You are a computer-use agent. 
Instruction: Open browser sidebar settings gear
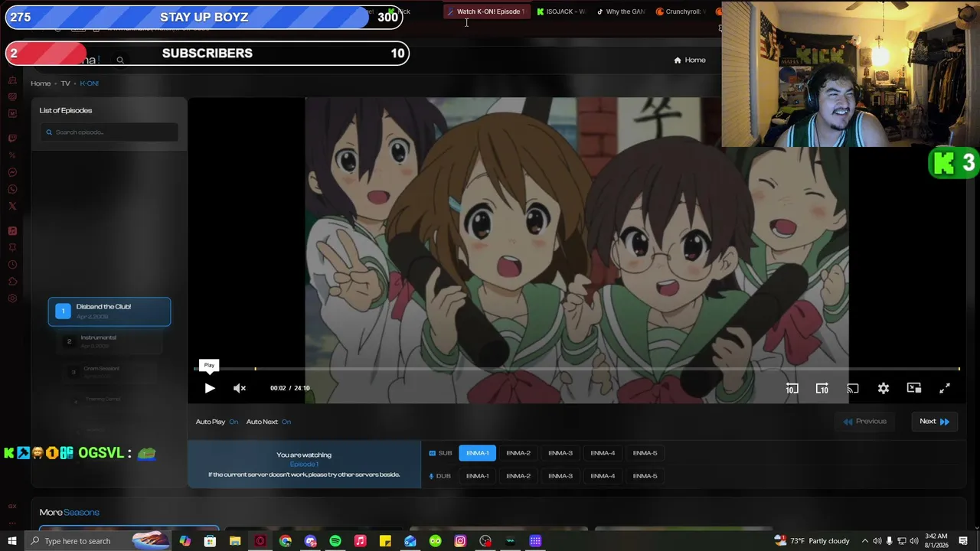12,298
